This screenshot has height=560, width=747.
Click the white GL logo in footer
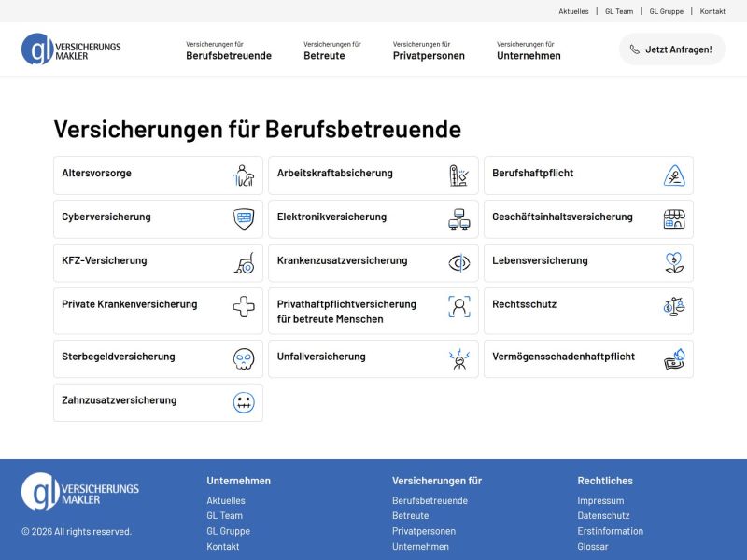coord(80,492)
